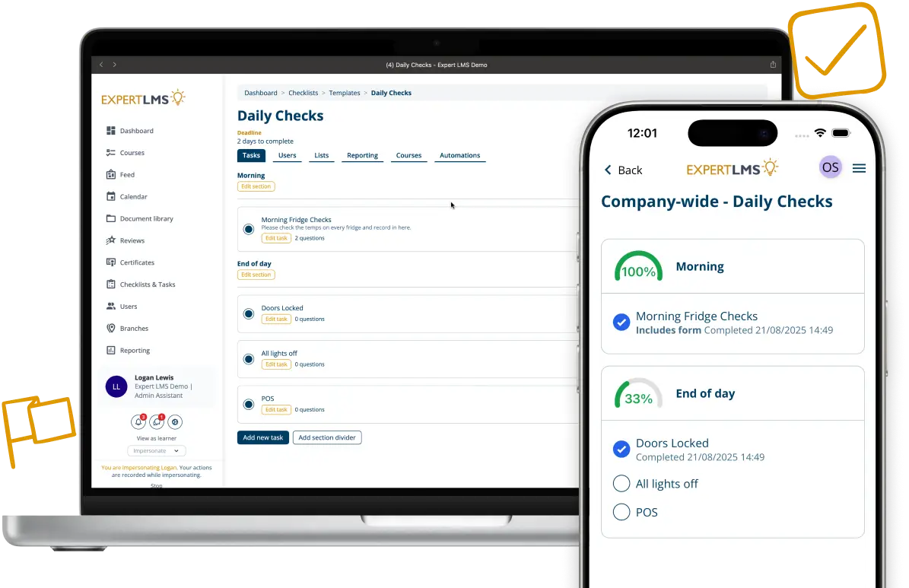Click browser share icon in title bar

[x=774, y=65]
